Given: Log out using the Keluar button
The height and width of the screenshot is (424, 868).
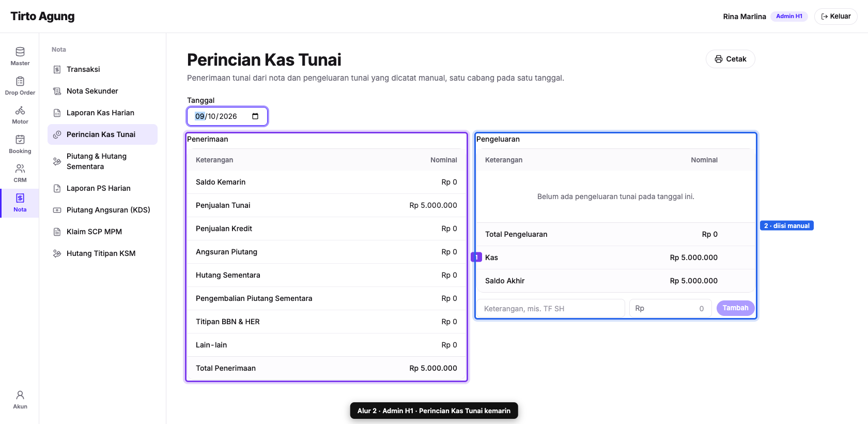Looking at the screenshot, I should [836, 17].
